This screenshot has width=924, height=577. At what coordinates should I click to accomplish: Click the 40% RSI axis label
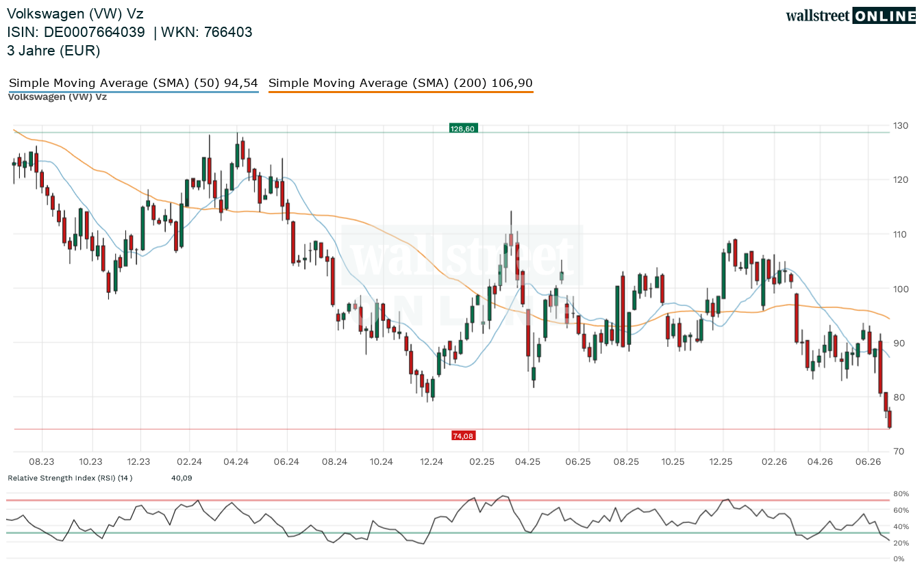(x=901, y=526)
